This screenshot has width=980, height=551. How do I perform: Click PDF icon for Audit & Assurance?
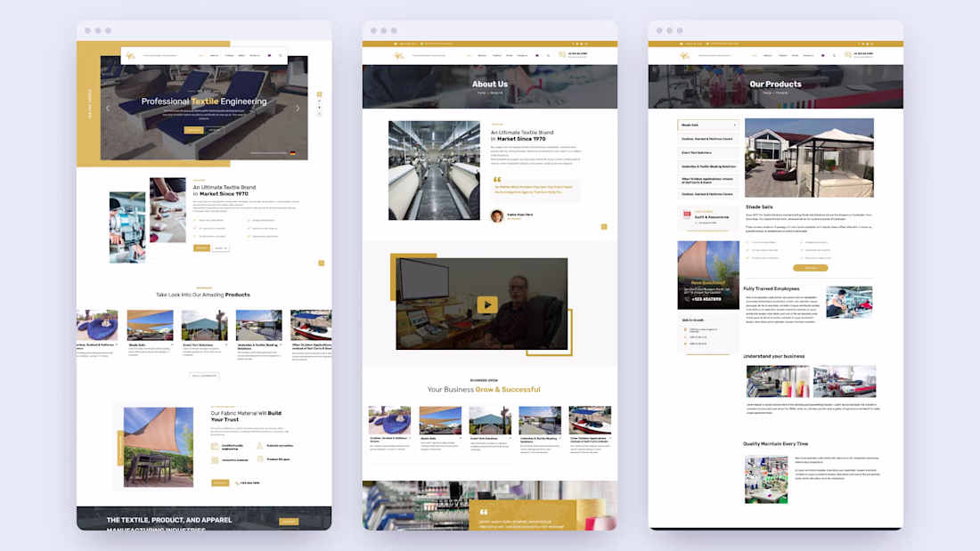pos(687,215)
